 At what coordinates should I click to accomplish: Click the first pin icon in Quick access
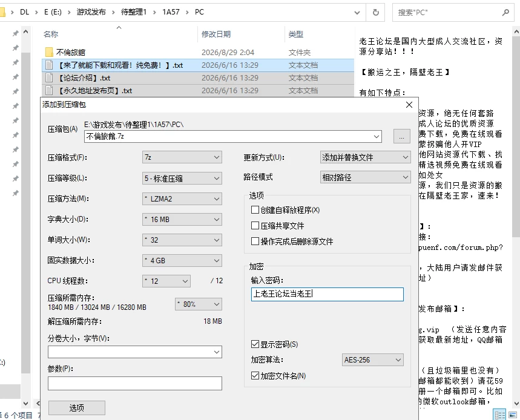(x=16, y=33)
